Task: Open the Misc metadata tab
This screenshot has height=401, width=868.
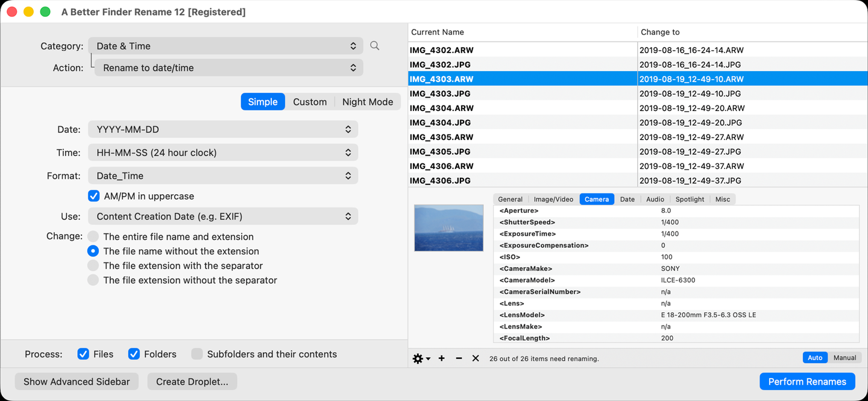Action: point(723,199)
